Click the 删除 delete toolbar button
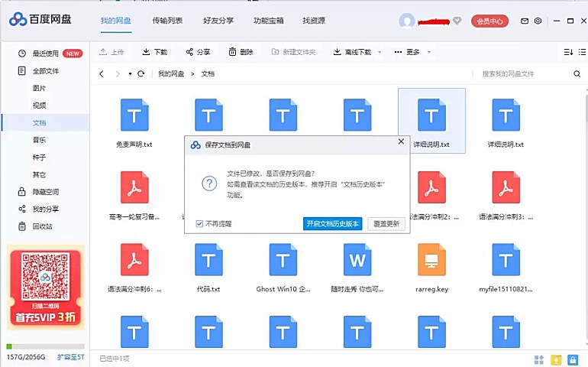The image size is (588, 367). click(x=241, y=52)
